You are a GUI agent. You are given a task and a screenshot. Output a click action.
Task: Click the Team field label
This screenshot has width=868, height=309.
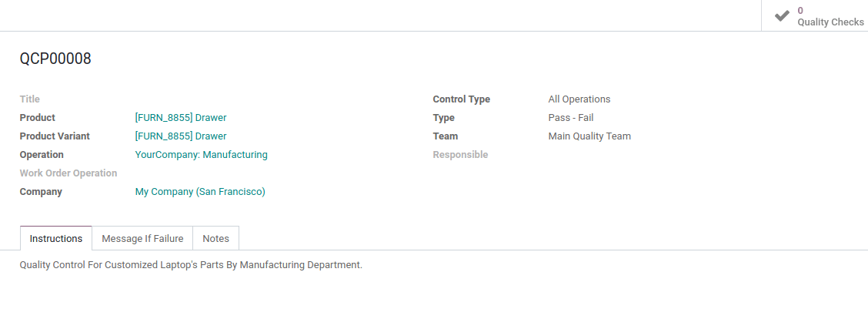(x=446, y=136)
